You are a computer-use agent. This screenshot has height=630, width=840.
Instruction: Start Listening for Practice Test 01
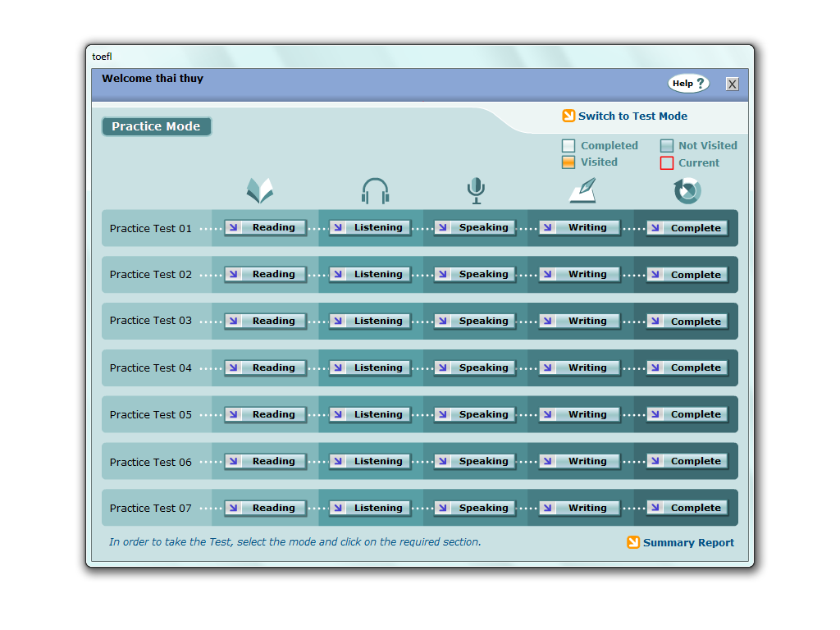click(370, 228)
